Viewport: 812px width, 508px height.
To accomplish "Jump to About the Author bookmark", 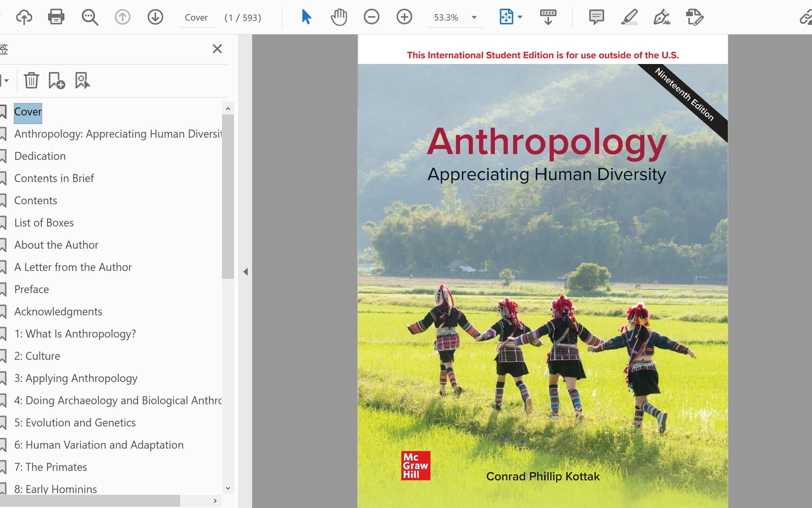I will point(56,245).
